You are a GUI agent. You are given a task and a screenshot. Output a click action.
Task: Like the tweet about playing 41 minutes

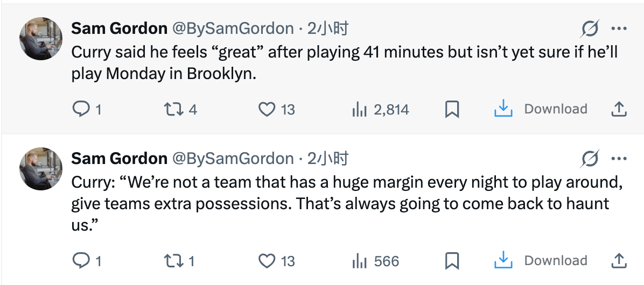[x=267, y=110]
